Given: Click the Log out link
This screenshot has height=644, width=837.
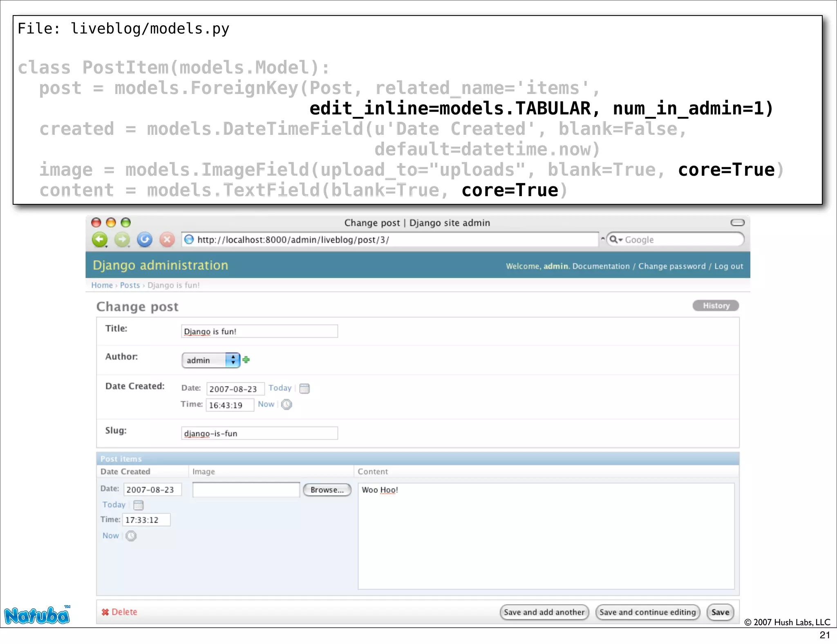Looking at the screenshot, I should pyautogui.click(x=729, y=266).
